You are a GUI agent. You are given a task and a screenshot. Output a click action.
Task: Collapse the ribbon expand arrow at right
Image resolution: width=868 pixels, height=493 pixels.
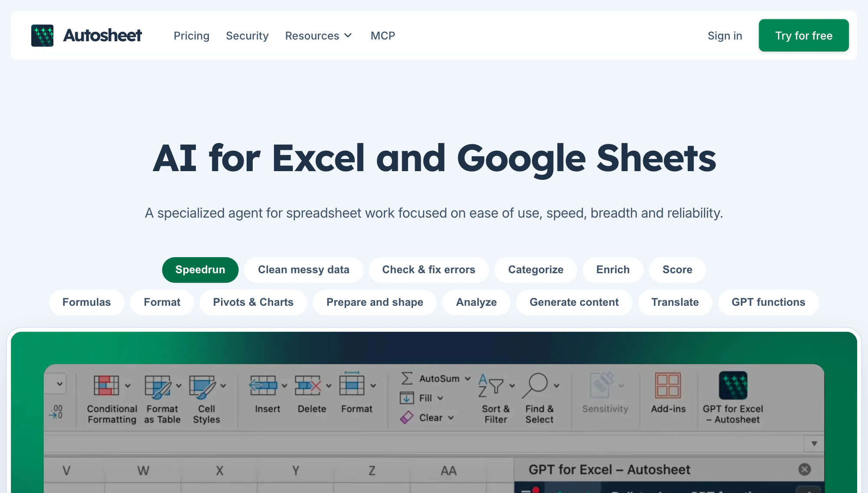(814, 443)
